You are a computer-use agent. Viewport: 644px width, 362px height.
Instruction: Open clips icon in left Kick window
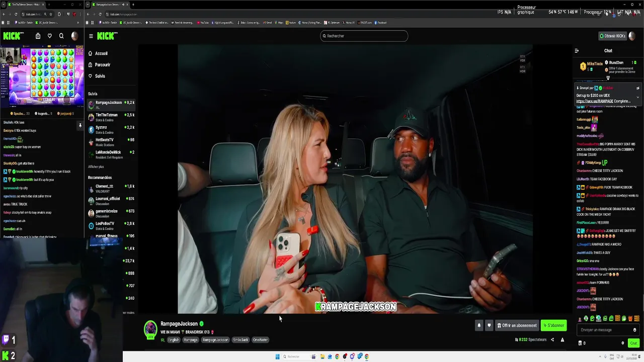[38, 36]
